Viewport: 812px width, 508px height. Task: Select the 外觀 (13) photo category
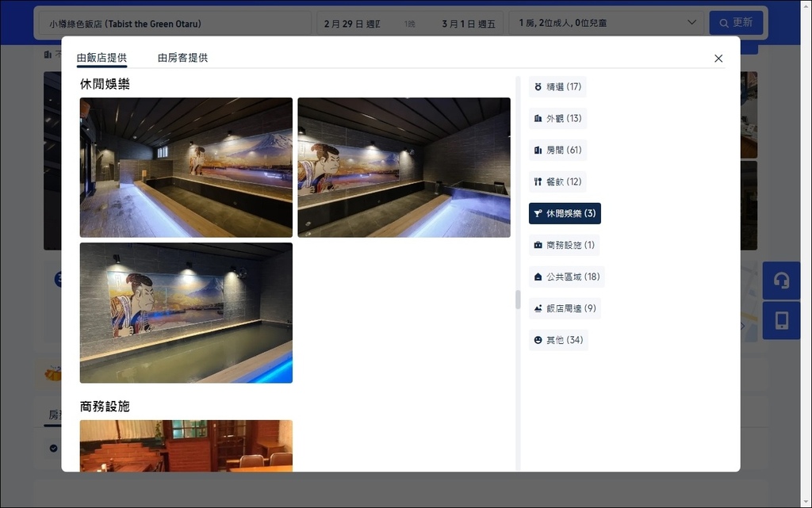pos(557,118)
